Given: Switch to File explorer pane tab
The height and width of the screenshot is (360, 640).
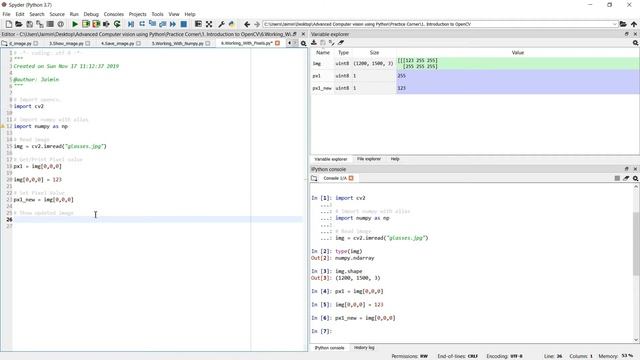Looking at the screenshot, I should [369, 159].
